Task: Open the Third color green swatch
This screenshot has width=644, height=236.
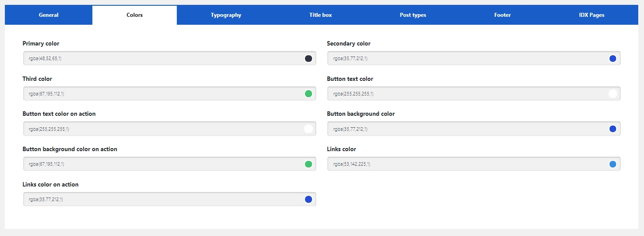Action: point(309,94)
